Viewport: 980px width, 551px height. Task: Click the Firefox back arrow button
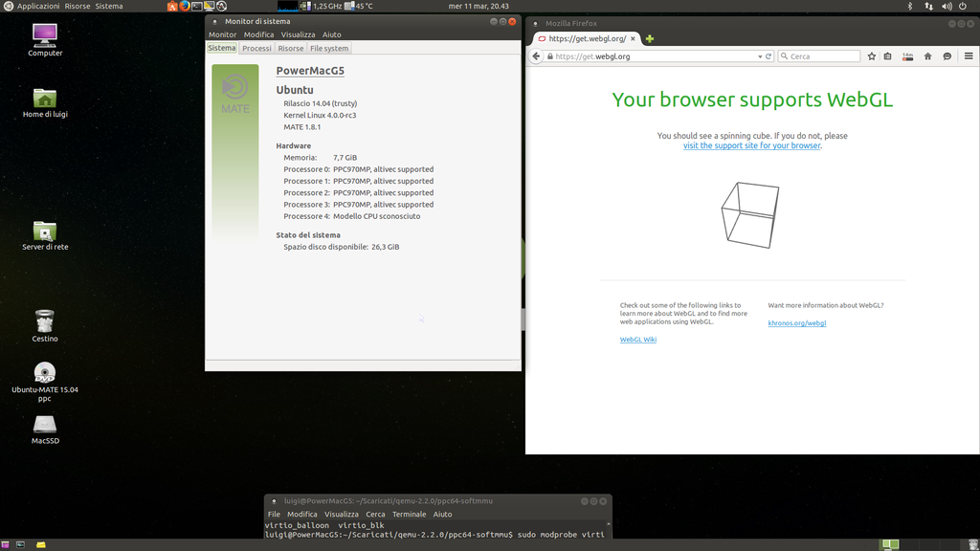pyautogui.click(x=536, y=56)
